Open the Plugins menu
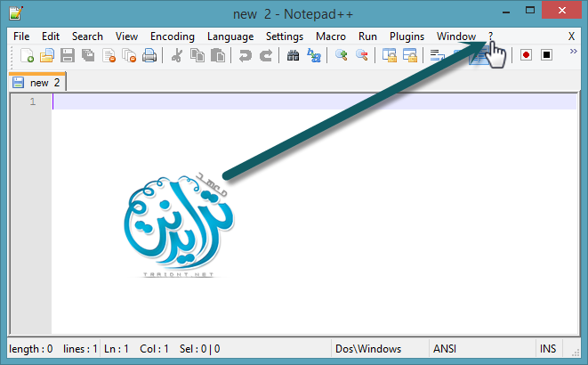The width and height of the screenshot is (588, 365). click(x=407, y=36)
